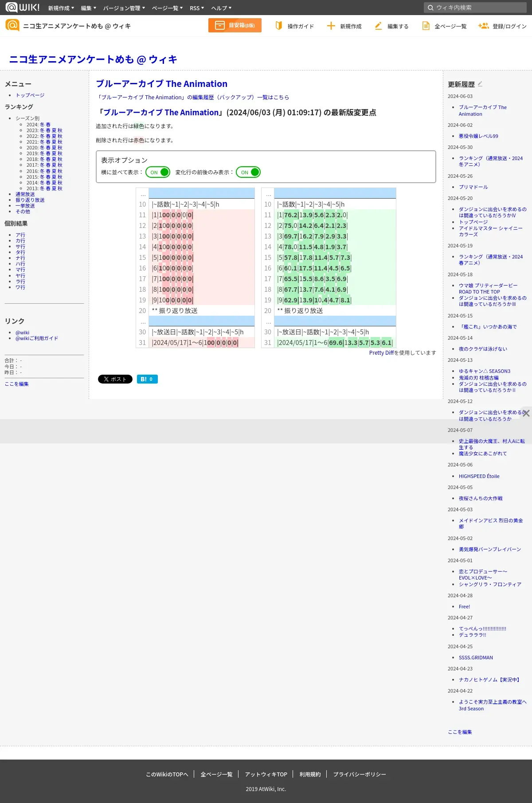Viewport: 532px width, 803px height.
Task: Click アットウィキTOP footer link
Action: click(x=266, y=774)
